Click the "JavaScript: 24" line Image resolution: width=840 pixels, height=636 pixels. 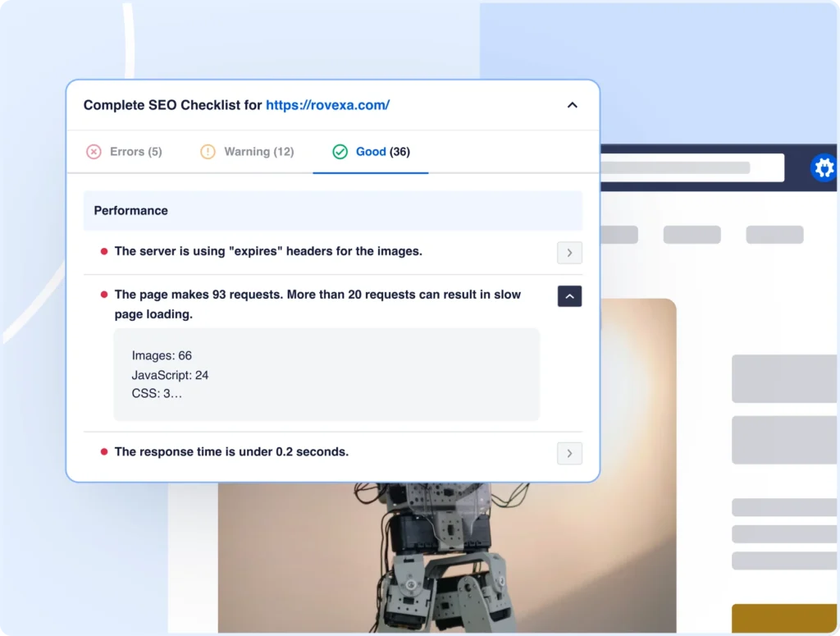[170, 375]
